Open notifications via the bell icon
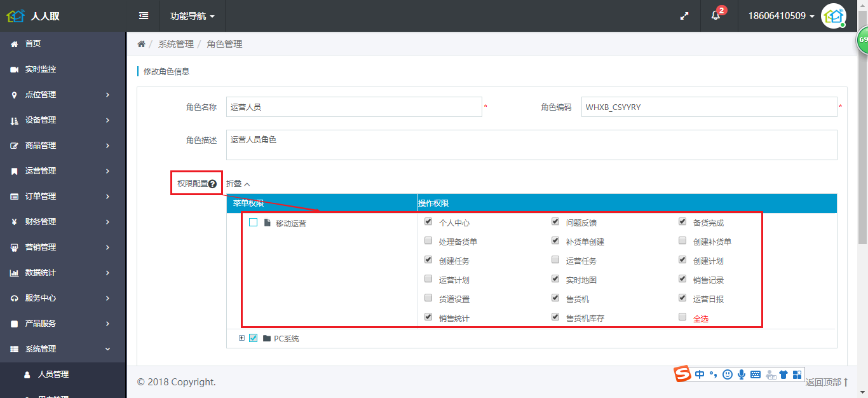Screen dimensions: 868x398 (715, 16)
